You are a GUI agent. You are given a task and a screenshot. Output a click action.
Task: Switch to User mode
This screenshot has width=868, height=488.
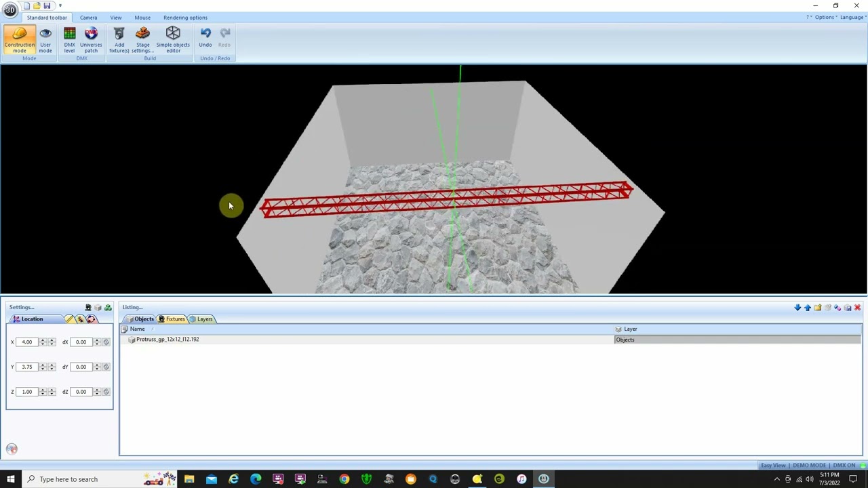[x=45, y=40]
